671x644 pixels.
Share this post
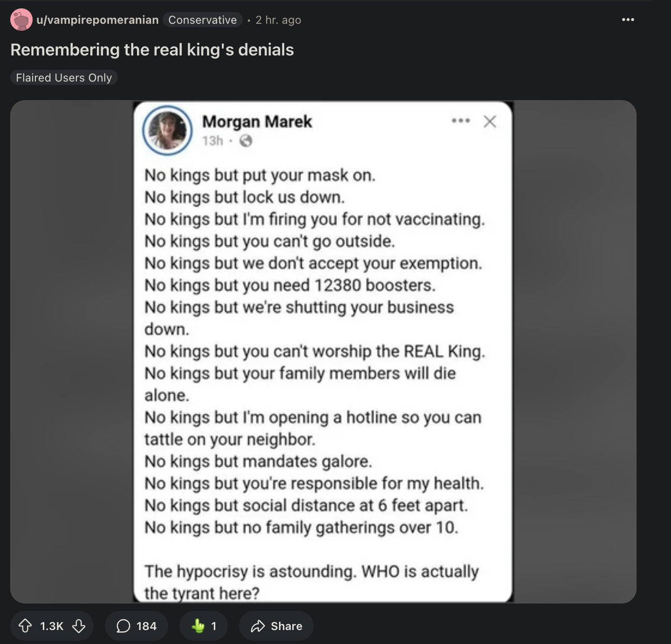(x=276, y=626)
